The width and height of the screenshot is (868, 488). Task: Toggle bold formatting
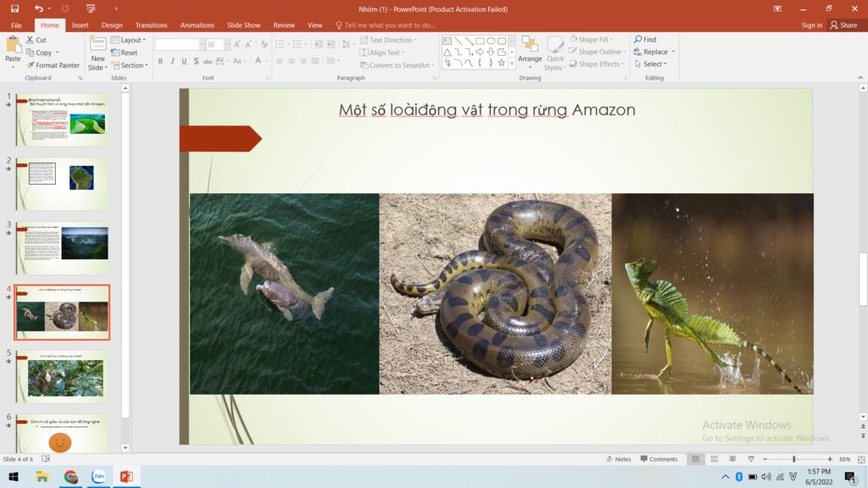point(160,61)
